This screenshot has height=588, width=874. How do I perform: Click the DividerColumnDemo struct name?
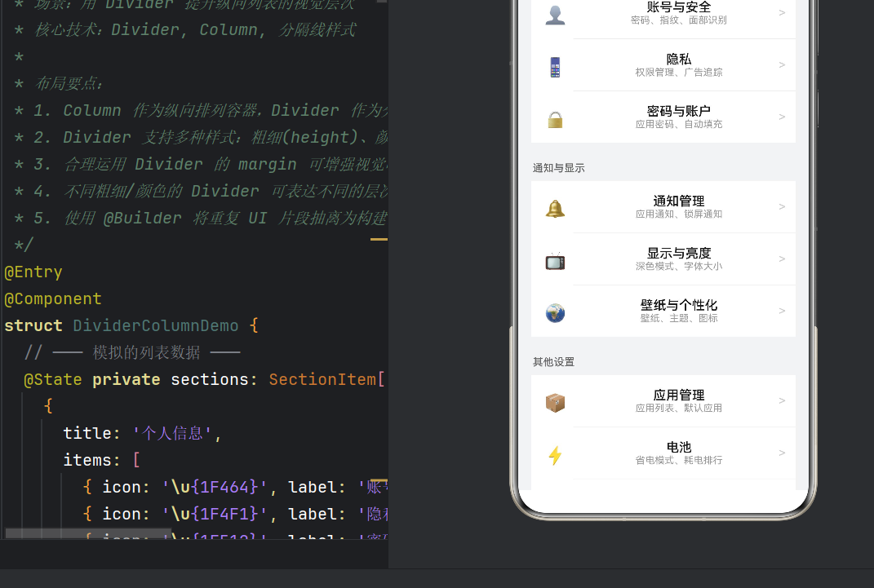click(x=156, y=325)
